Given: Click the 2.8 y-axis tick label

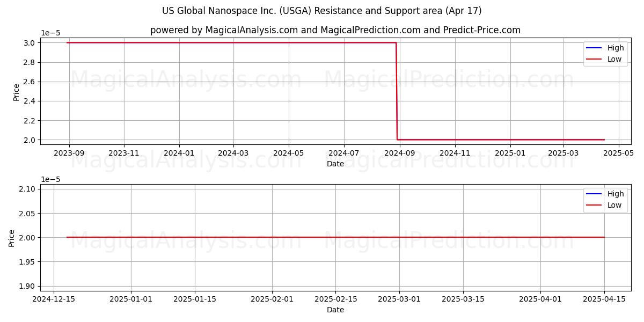Looking at the screenshot, I should point(30,62).
